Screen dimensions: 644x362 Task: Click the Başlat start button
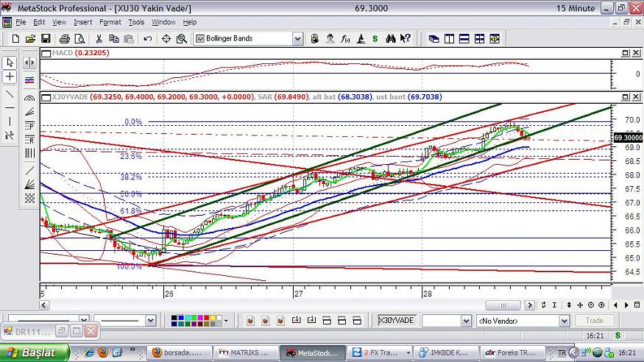(x=35, y=352)
